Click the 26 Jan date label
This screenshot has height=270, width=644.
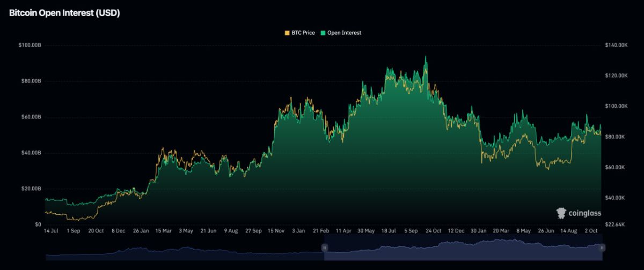[x=141, y=230]
